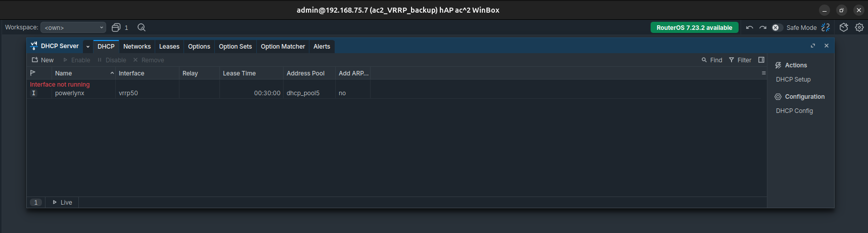This screenshot has width=868, height=233.
Task: Open the column list menu icon
Action: [763, 73]
